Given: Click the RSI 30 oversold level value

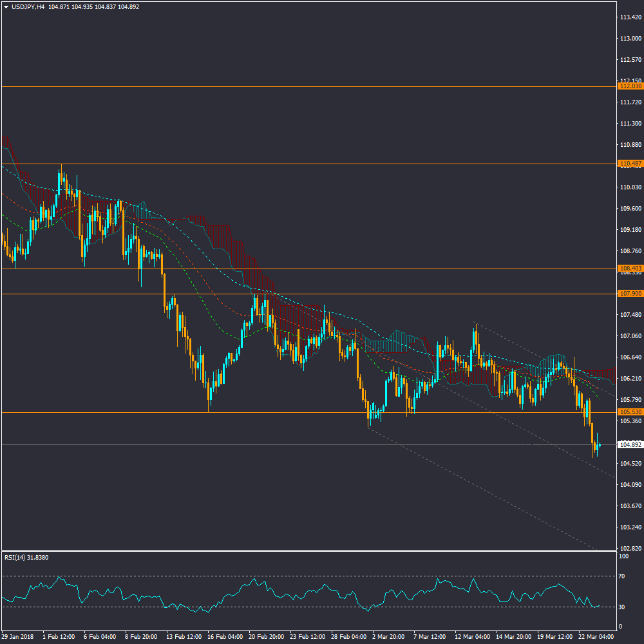Looking at the screenshot, I should (622, 607).
